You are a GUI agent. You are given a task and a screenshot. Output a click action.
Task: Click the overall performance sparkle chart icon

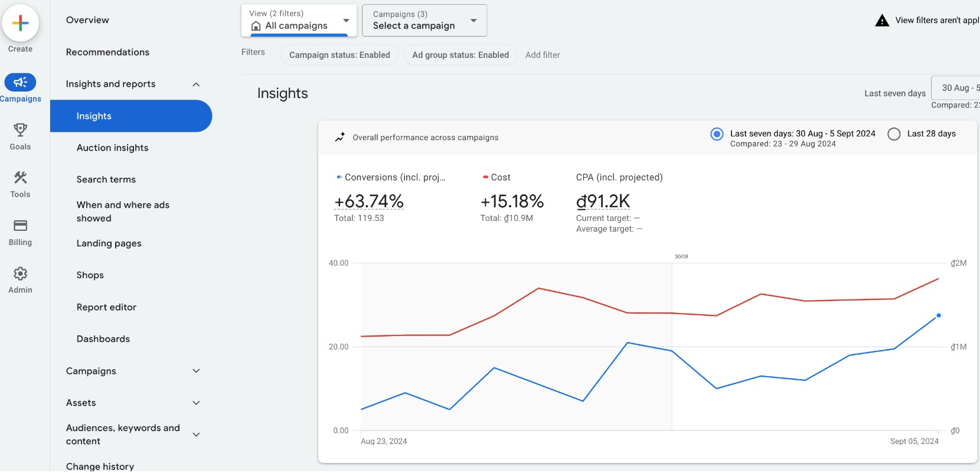tap(340, 138)
